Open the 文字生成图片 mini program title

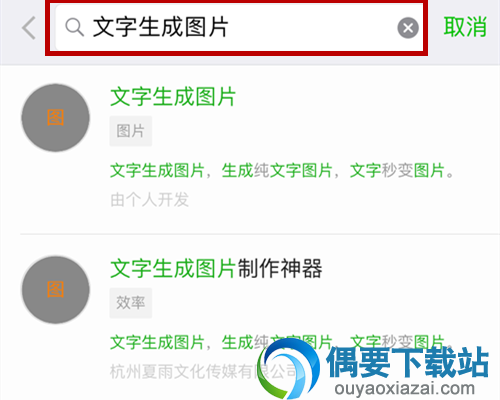pos(173,97)
